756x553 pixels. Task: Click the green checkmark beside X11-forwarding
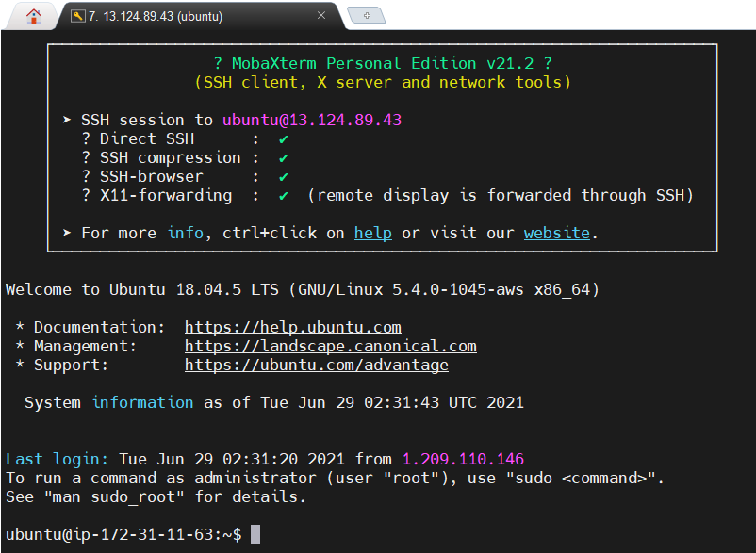point(284,196)
